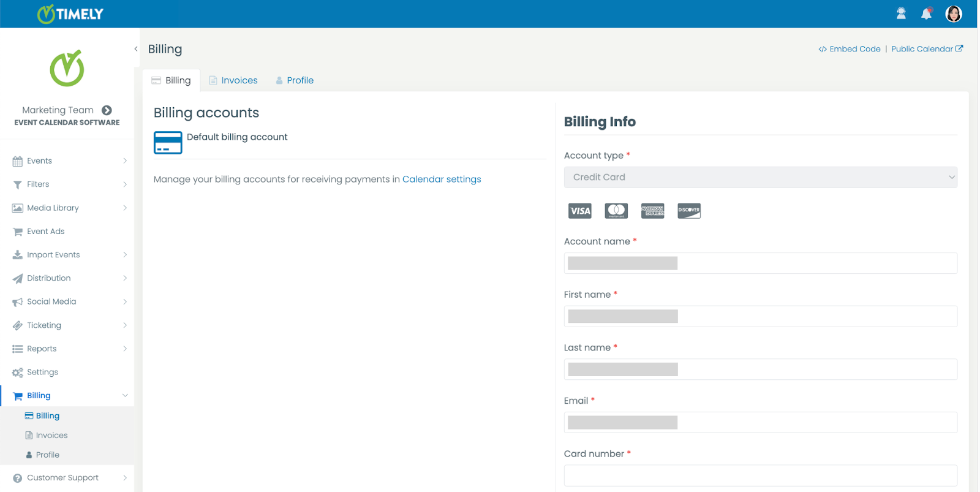Click the Events calendar icon
Screen dimensions: 980x492
pyautogui.click(x=18, y=161)
